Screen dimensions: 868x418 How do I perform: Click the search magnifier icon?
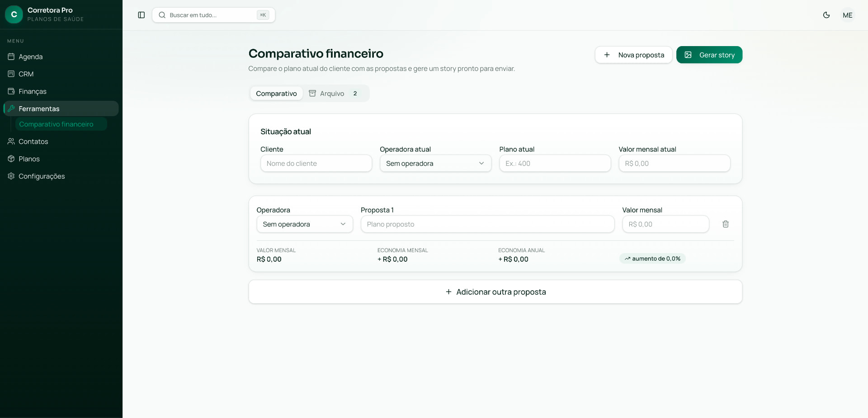pyautogui.click(x=162, y=15)
